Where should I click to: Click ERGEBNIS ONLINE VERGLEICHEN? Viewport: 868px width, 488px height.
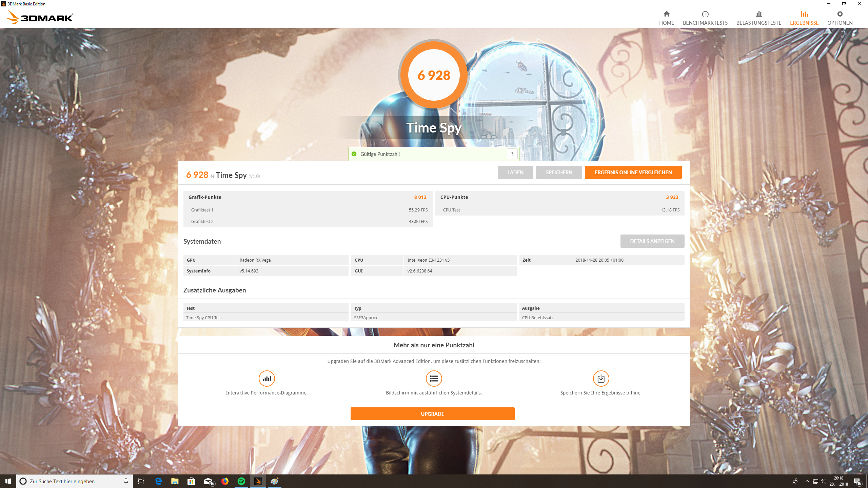(x=633, y=172)
